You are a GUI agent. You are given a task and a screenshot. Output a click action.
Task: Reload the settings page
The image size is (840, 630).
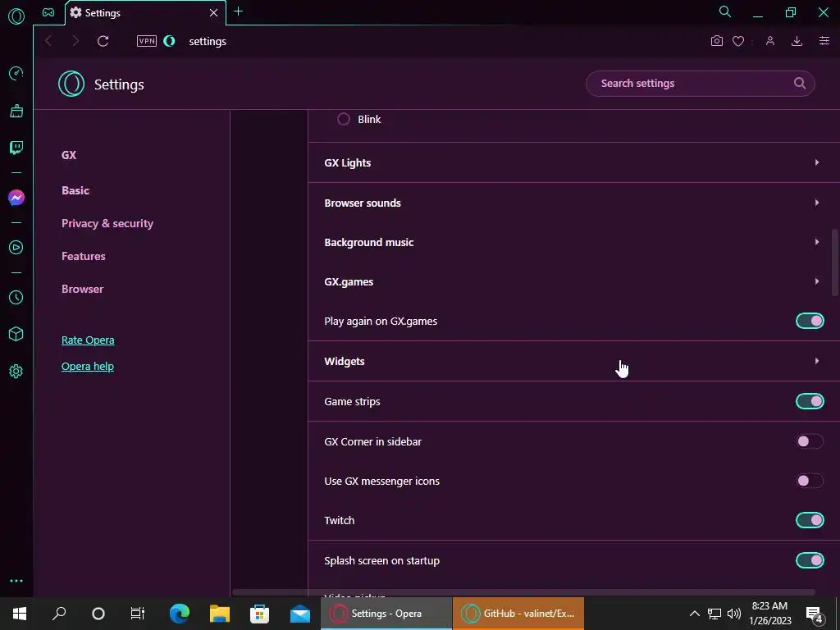pyautogui.click(x=103, y=41)
